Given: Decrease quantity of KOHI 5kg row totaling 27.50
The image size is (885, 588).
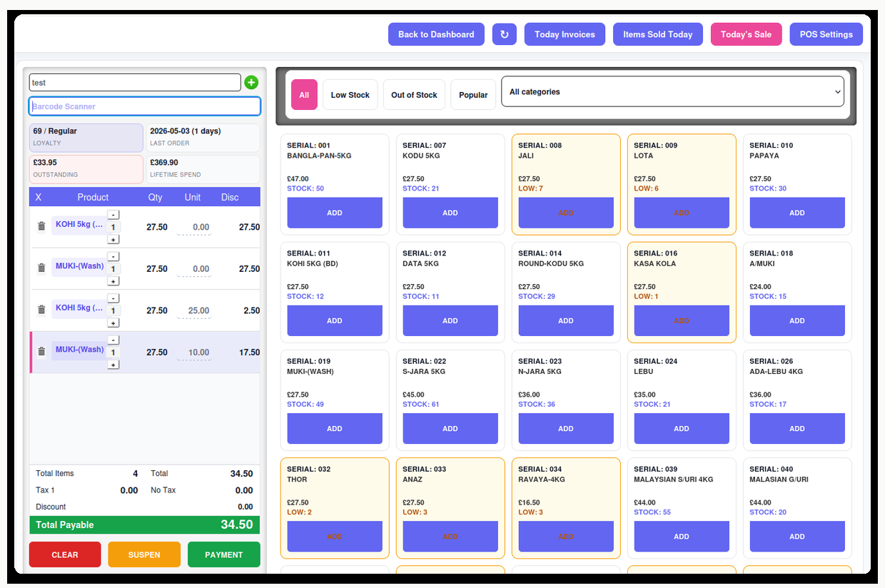Looking at the screenshot, I should tap(113, 215).
